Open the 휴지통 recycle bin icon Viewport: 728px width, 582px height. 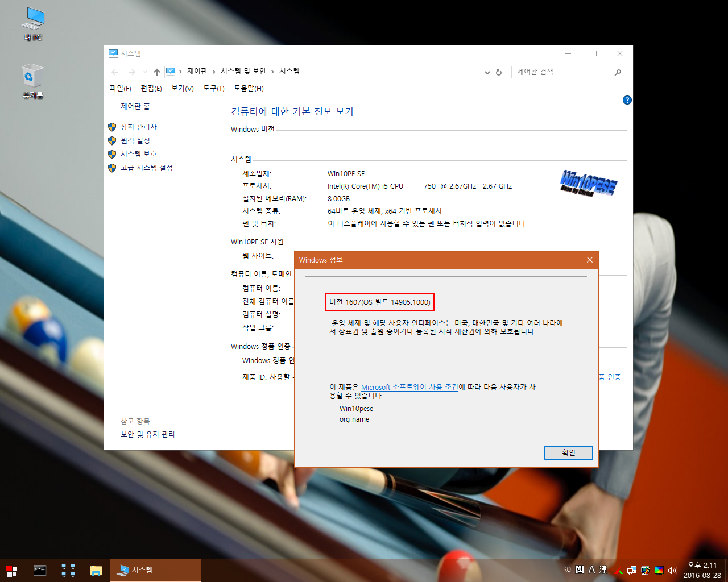32,82
